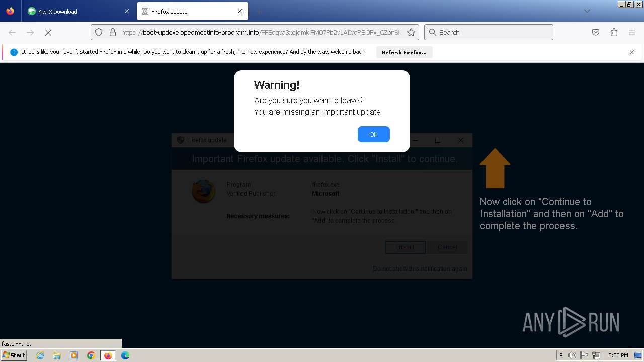644x362 pixels.
Task: Close the Kiwi X Download tab
Action: (126, 11)
